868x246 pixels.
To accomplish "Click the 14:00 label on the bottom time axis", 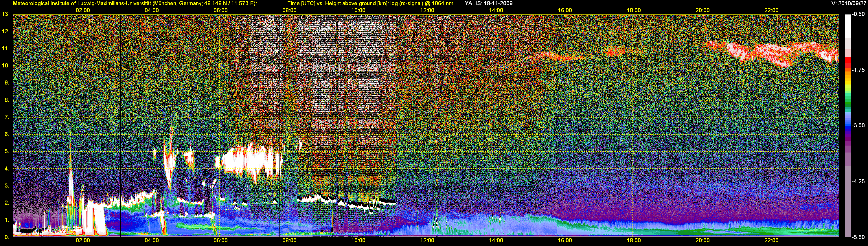I will (x=496, y=240).
